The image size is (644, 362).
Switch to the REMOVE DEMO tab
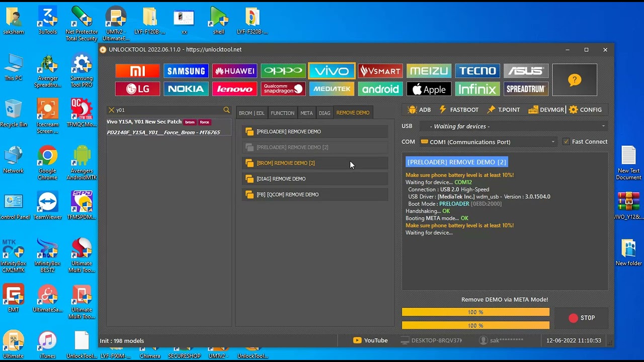(x=353, y=113)
